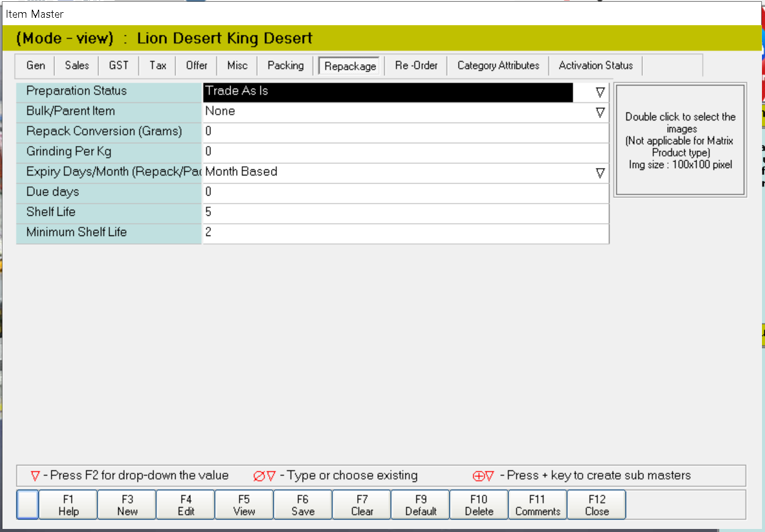Open the GST tab

(x=119, y=65)
